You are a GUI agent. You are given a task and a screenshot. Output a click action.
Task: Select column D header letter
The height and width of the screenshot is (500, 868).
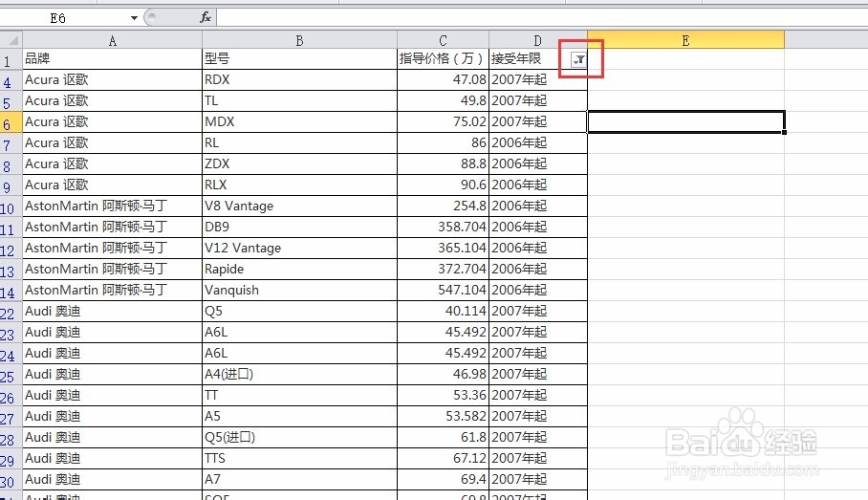(x=537, y=40)
